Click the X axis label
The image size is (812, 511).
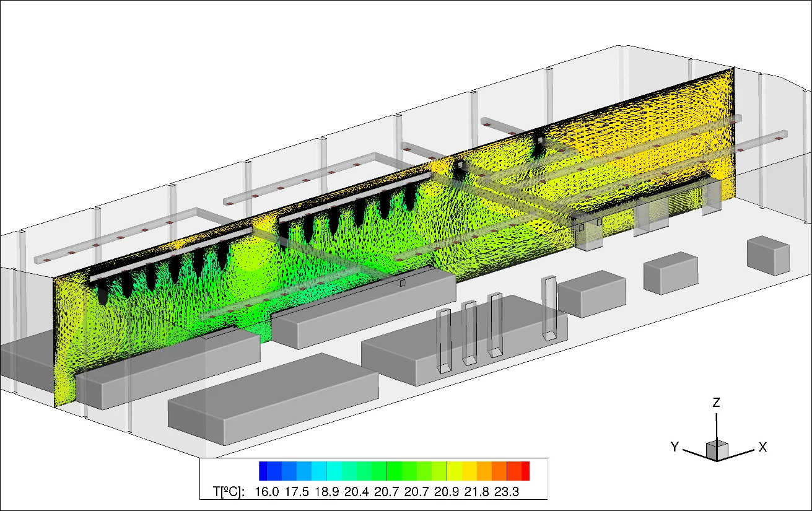[x=763, y=447]
